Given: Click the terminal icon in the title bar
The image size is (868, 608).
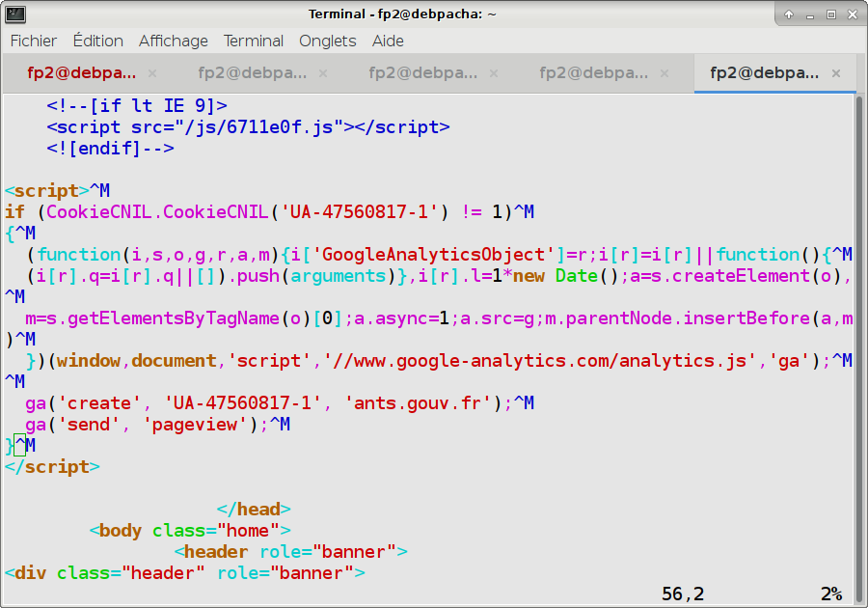Looking at the screenshot, I should (x=14, y=14).
